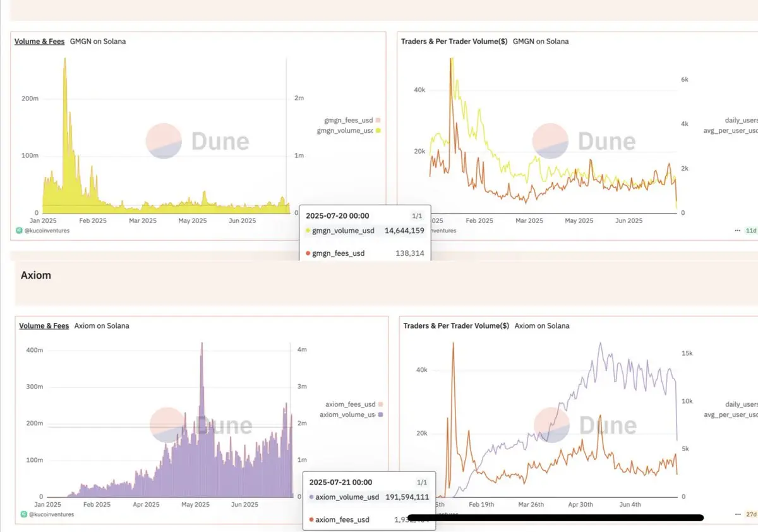Open GMGN Volume & Fees chart title link

40,42
